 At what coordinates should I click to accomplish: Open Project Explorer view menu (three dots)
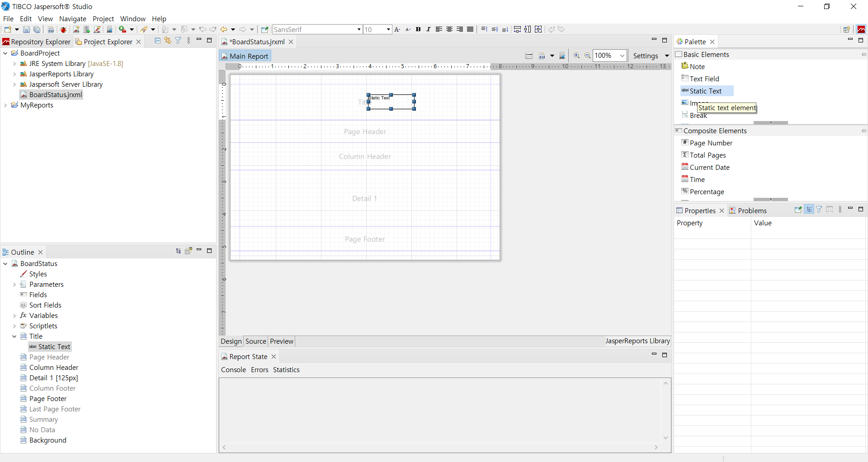pyautogui.click(x=189, y=41)
